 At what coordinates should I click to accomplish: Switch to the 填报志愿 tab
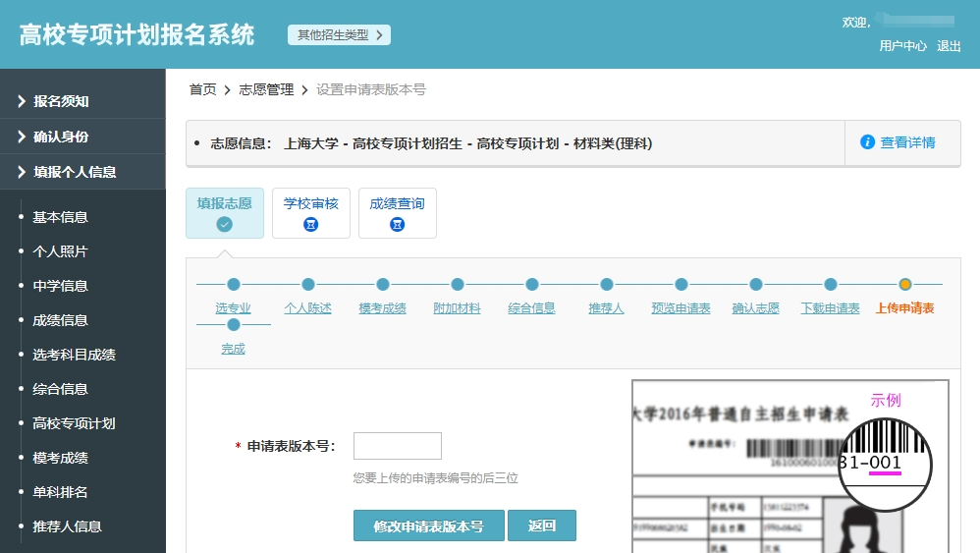click(x=224, y=213)
